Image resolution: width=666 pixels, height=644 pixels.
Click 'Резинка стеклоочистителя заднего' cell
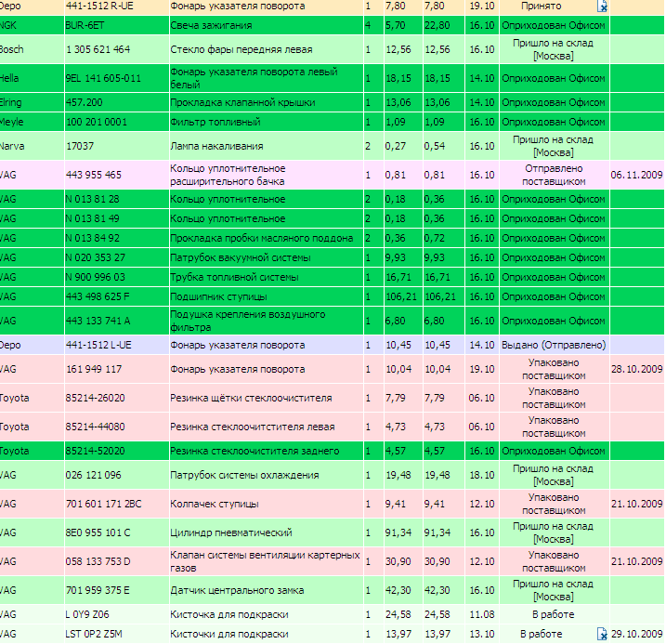[267, 451]
